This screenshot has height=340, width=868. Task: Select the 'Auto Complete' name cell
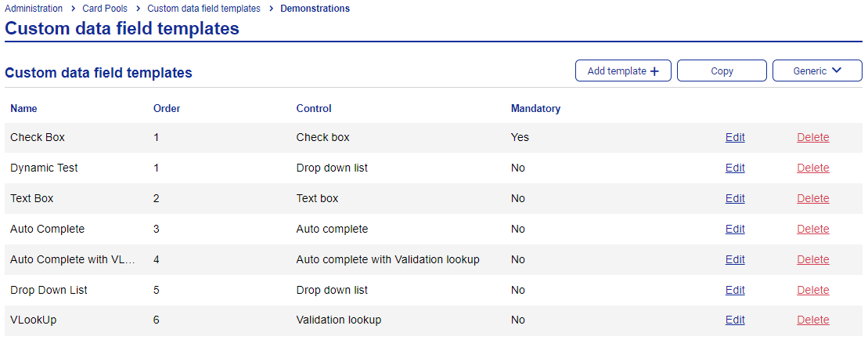tap(48, 229)
